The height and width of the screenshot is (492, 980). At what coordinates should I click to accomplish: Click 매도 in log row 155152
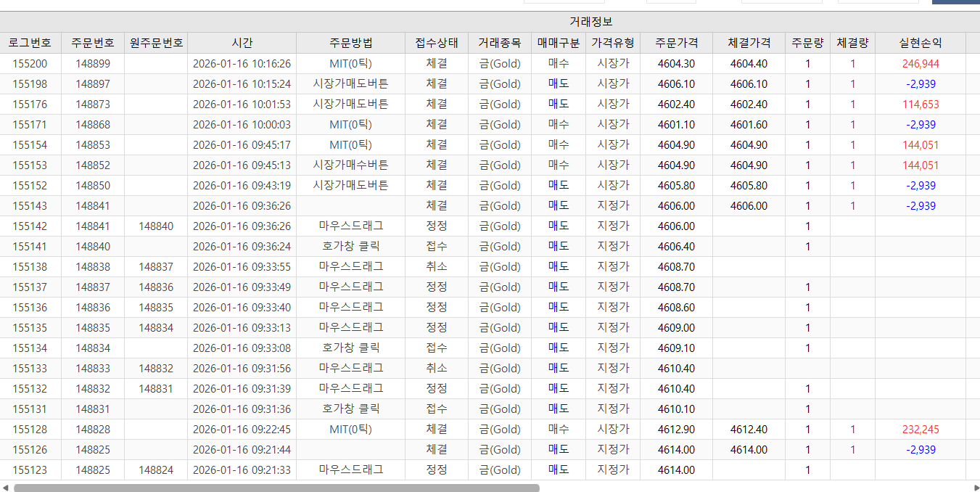(x=559, y=186)
